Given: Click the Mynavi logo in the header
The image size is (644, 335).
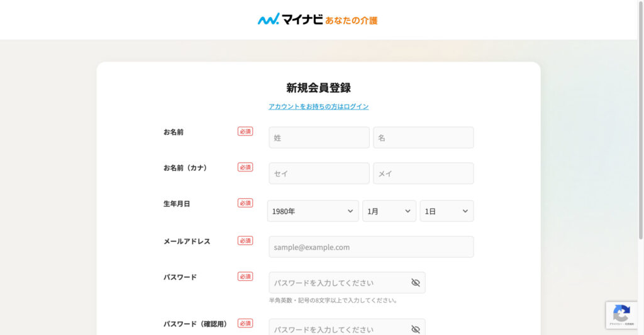Looking at the screenshot, I should pyautogui.click(x=290, y=20).
